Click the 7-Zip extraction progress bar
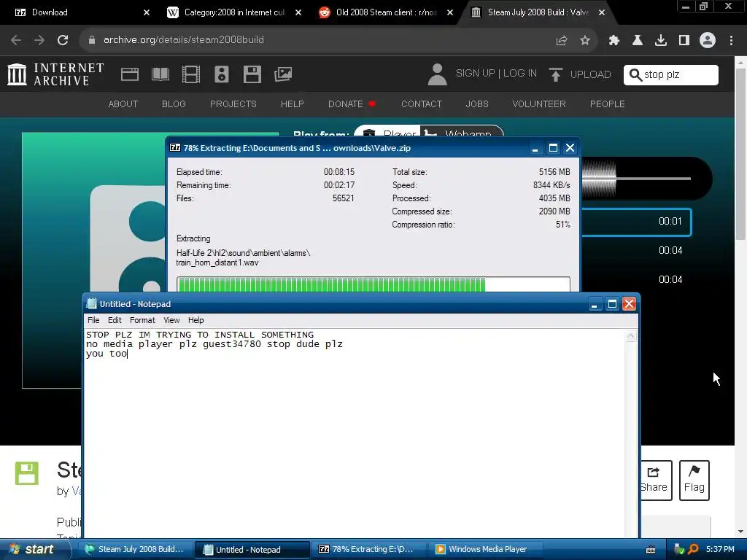Image resolution: width=747 pixels, height=560 pixels. pyautogui.click(x=373, y=285)
